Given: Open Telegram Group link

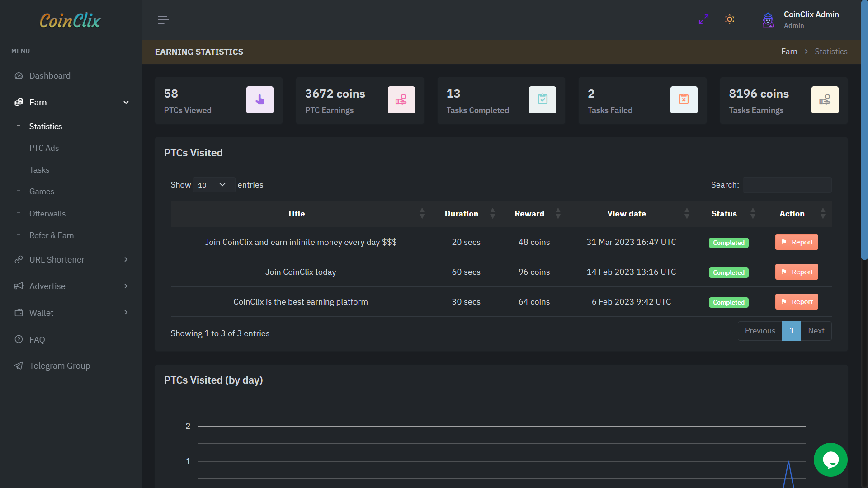Looking at the screenshot, I should [60, 366].
